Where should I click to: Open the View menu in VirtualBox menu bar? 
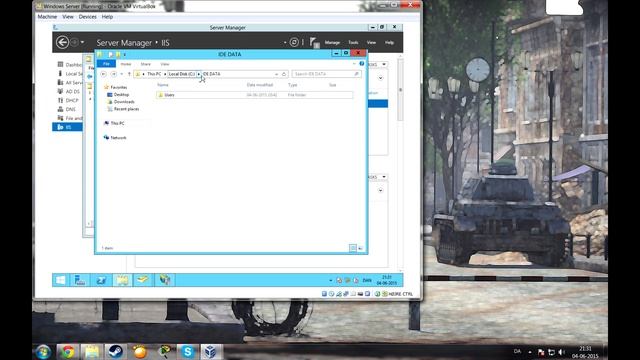(x=68, y=17)
